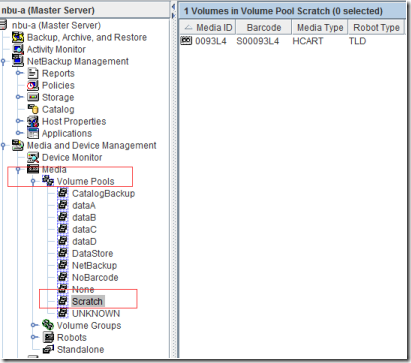Click the Standalone icon
The image size is (411, 363).
point(48,349)
